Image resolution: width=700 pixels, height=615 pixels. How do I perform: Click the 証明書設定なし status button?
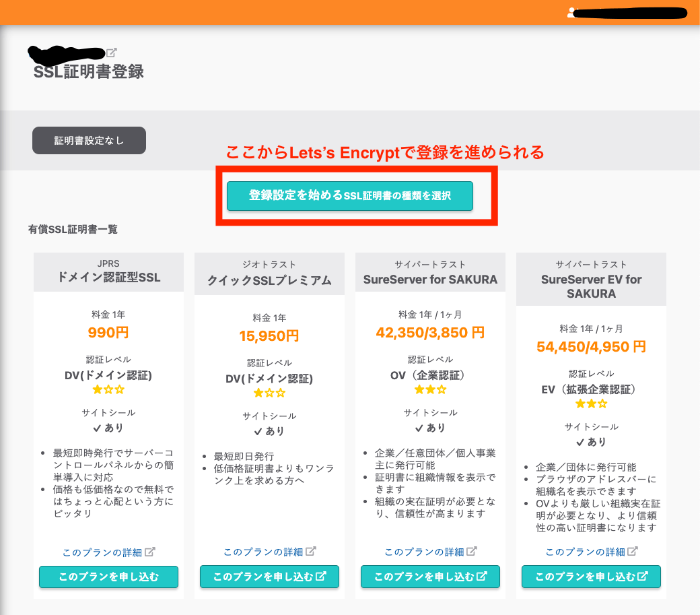89,140
